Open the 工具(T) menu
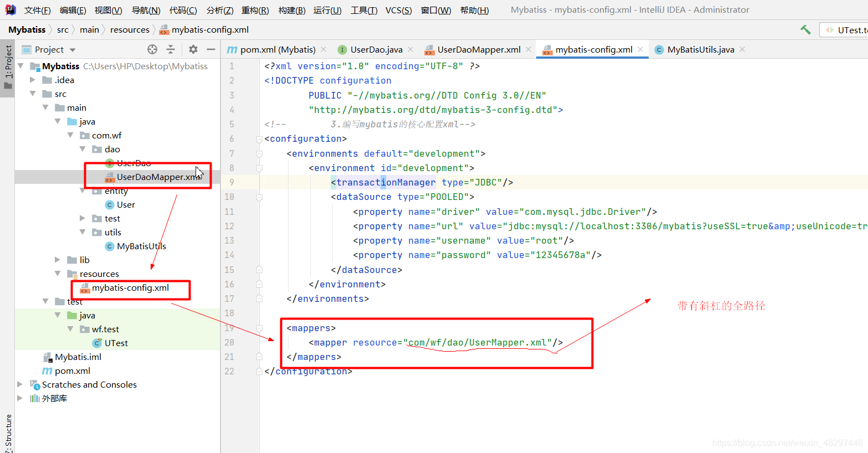Viewport: 868px width, 453px height. (364, 10)
